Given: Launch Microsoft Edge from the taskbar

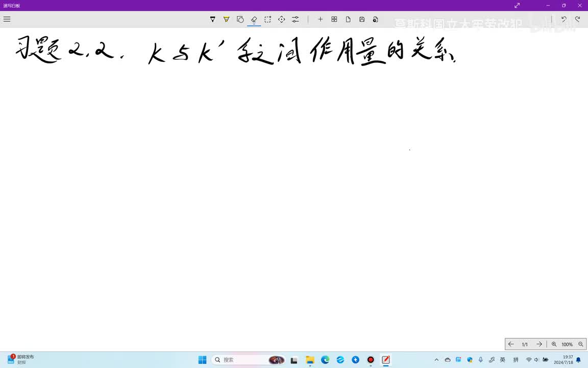Looking at the screenshot, I should [x=325, y=360].
